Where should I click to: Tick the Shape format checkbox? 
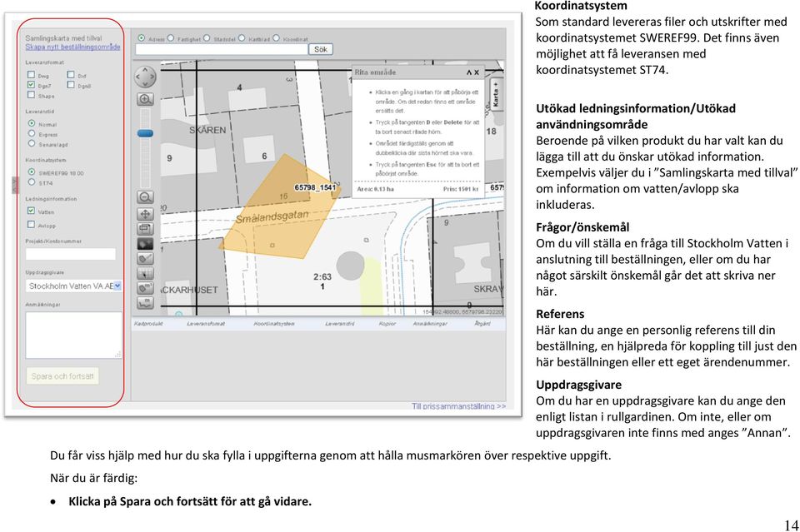(x=31, y=95)
